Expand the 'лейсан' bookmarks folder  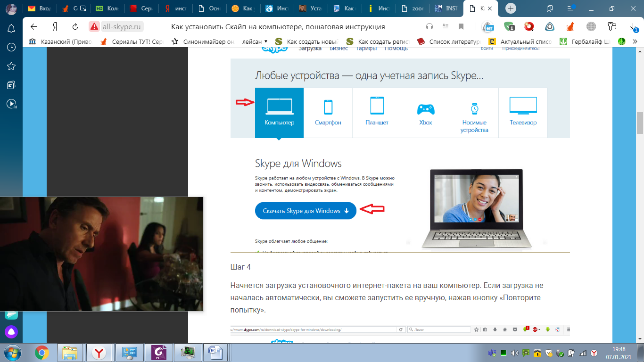(255, 41)
